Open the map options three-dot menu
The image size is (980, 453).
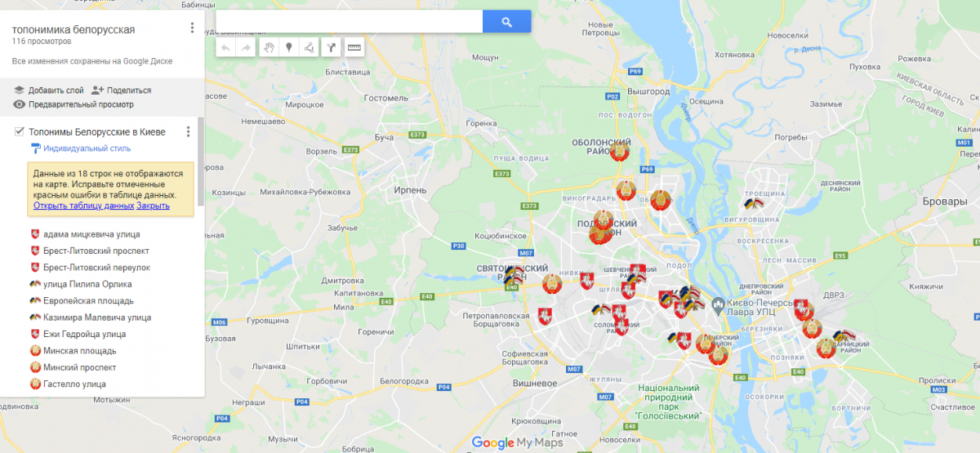click(192, 28)
